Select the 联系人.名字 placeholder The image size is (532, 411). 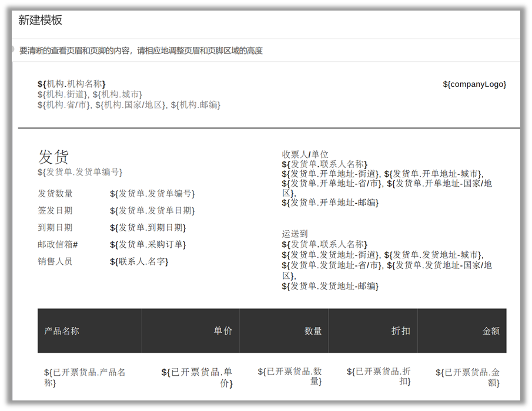(139, 262)
